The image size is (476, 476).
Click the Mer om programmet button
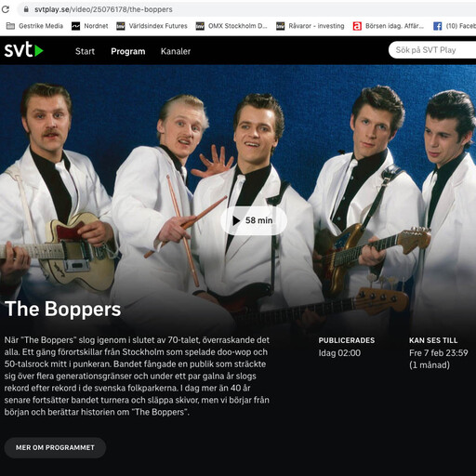click(x=55, y=447)
